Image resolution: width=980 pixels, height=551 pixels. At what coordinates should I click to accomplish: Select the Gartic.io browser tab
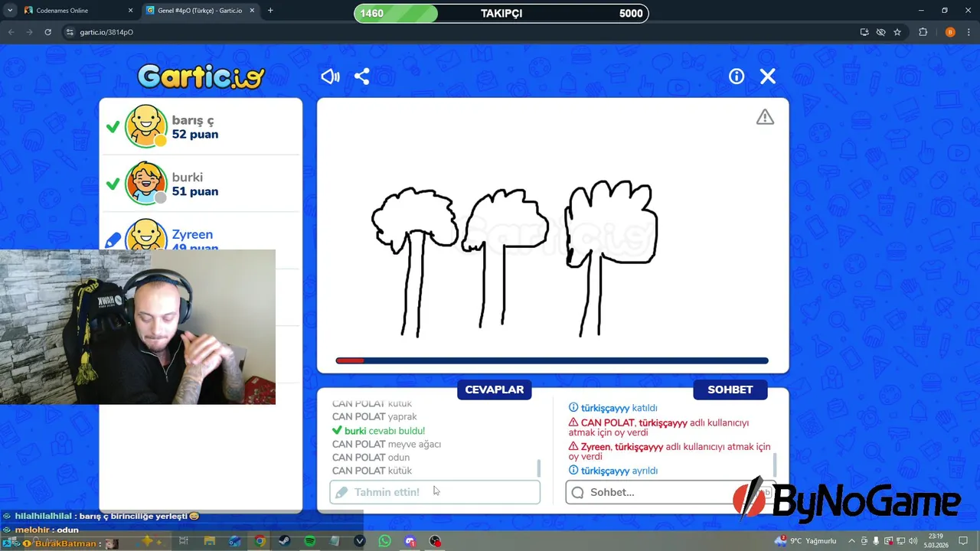point(201,11)
